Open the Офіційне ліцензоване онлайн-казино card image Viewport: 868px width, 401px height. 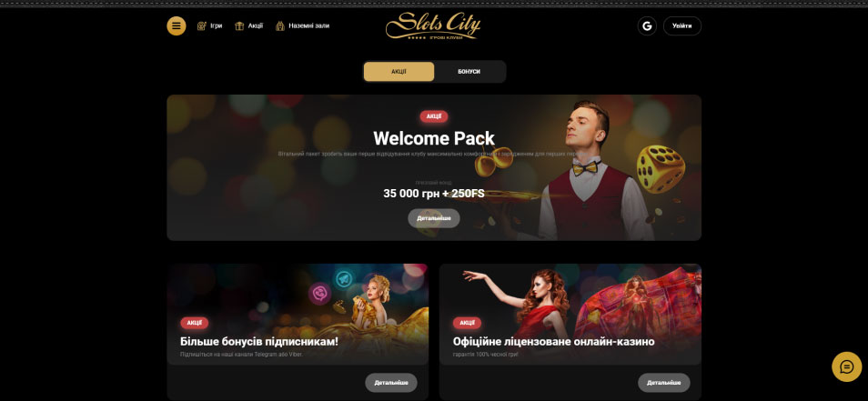tap(570, 314)
